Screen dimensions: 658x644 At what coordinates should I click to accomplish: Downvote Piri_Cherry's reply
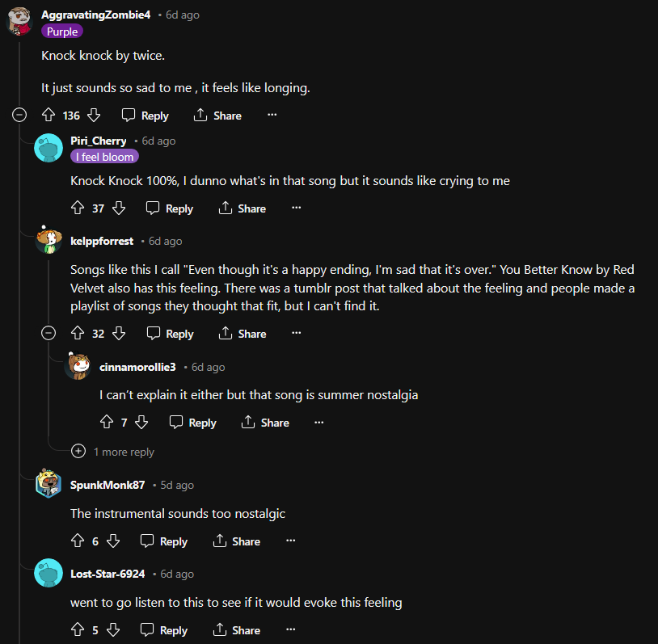(119, 208)
